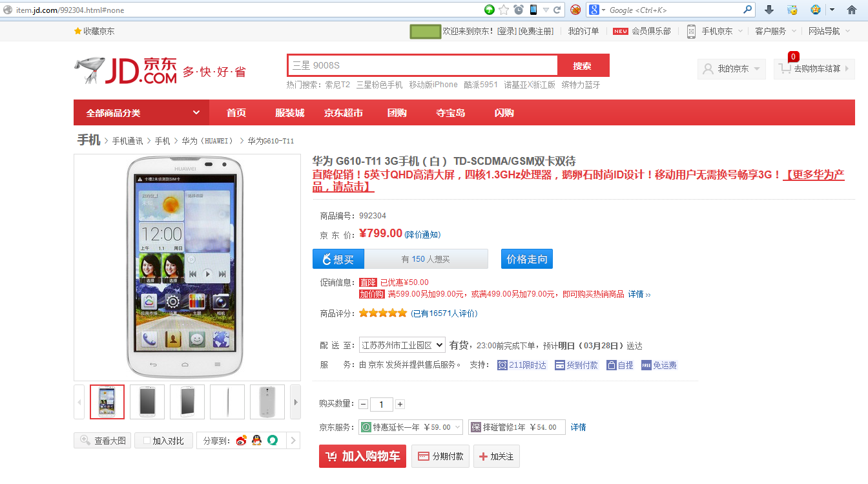Click 价格走向 price trend button

527,259
